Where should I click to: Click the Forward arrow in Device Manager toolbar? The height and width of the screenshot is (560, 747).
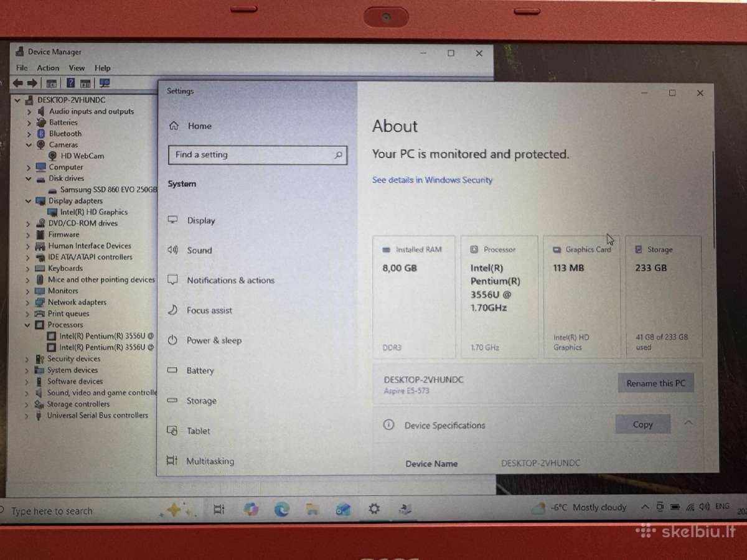(32, 83)
